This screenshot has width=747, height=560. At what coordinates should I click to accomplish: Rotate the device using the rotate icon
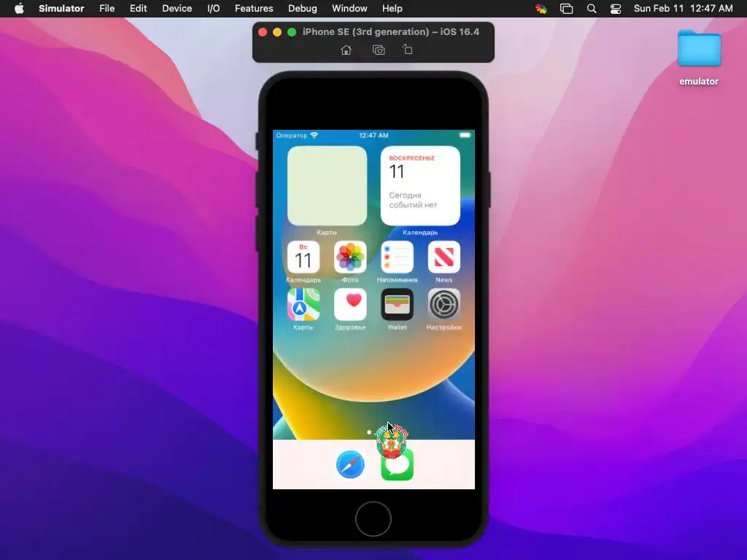coord(408,50)
